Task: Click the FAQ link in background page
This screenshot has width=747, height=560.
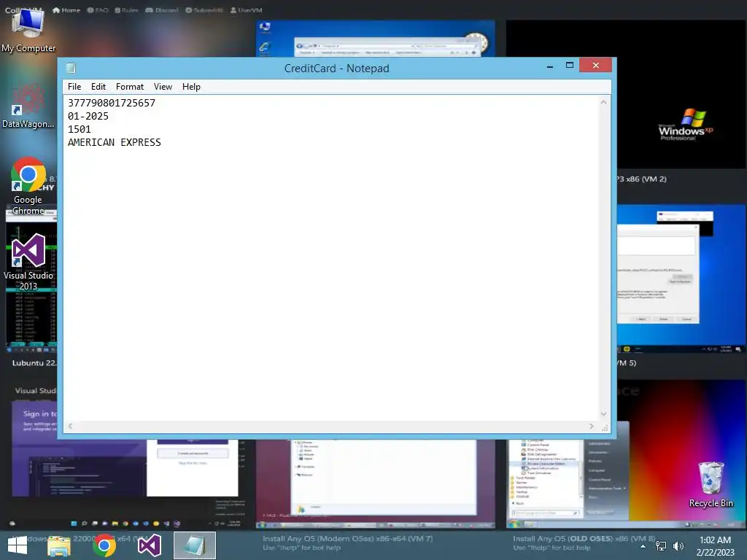Action: point(98,10)
